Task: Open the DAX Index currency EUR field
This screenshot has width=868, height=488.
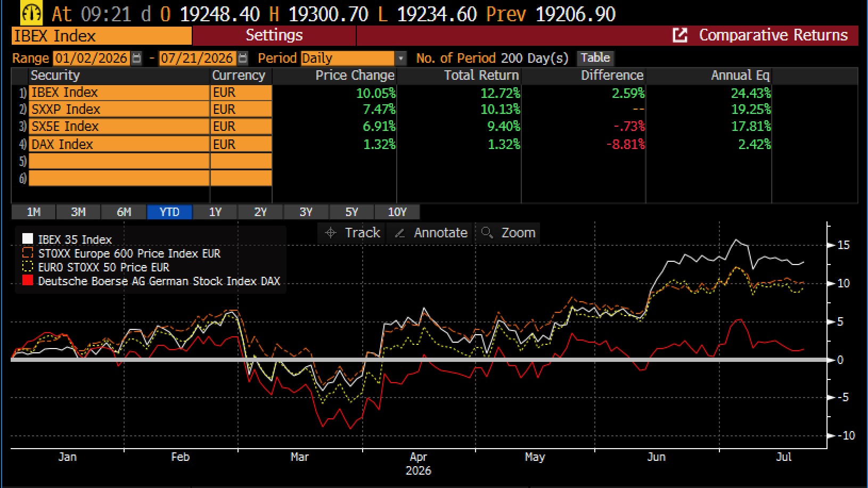Action: point(241,144)
